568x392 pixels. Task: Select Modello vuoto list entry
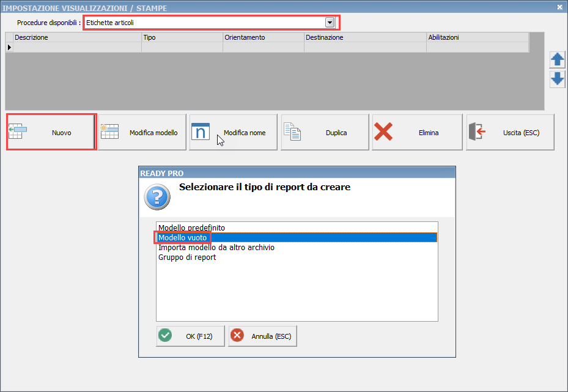coord(297,237)
